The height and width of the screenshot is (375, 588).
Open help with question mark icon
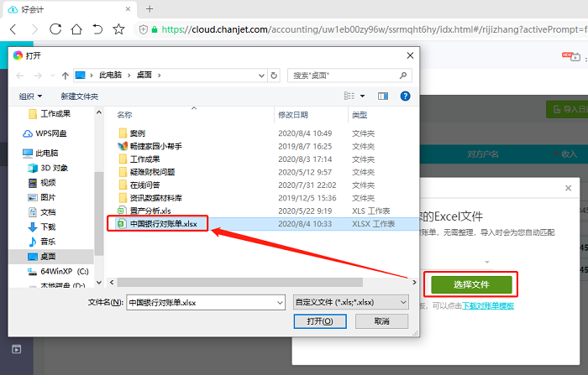(x=405, y=96)
